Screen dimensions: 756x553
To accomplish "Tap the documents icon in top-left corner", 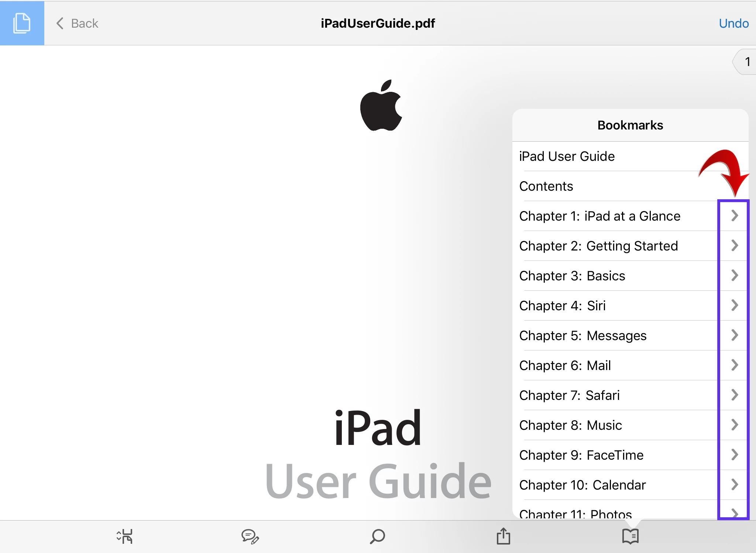I will 22,23.
